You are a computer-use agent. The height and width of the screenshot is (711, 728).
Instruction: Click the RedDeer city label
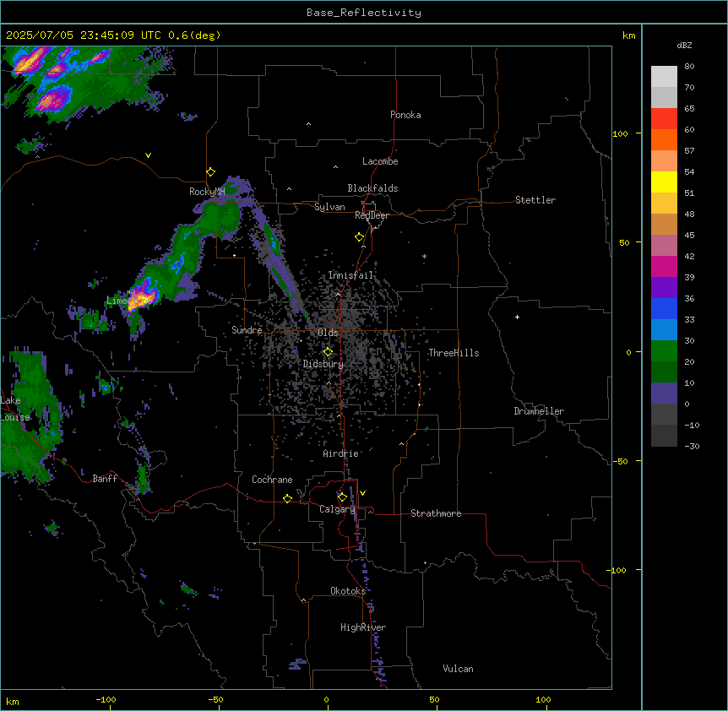point(372,215)
